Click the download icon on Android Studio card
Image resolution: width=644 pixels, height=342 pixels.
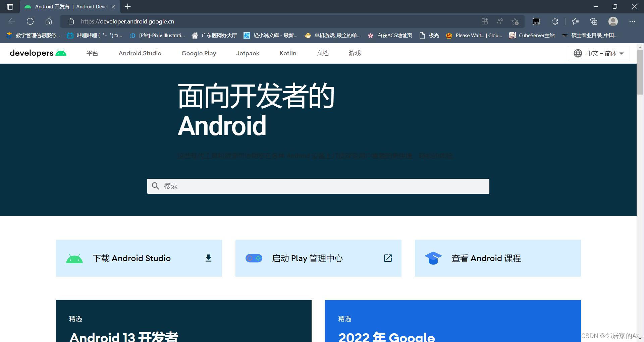coord(208,258)
